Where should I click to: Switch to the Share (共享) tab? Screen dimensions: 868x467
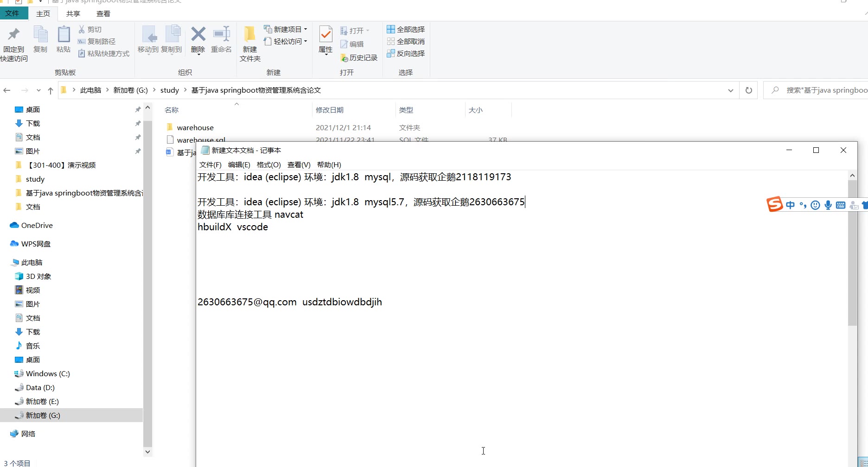pyautogui.click(x=73, y=13)
